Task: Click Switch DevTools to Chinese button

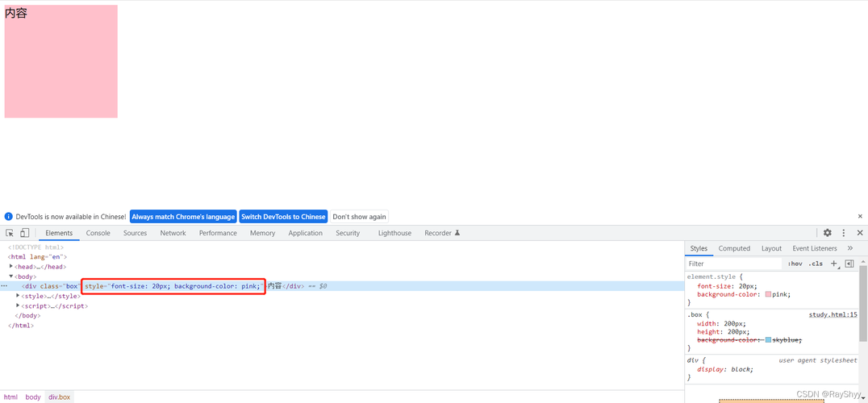Action: [x=283, y=217]
